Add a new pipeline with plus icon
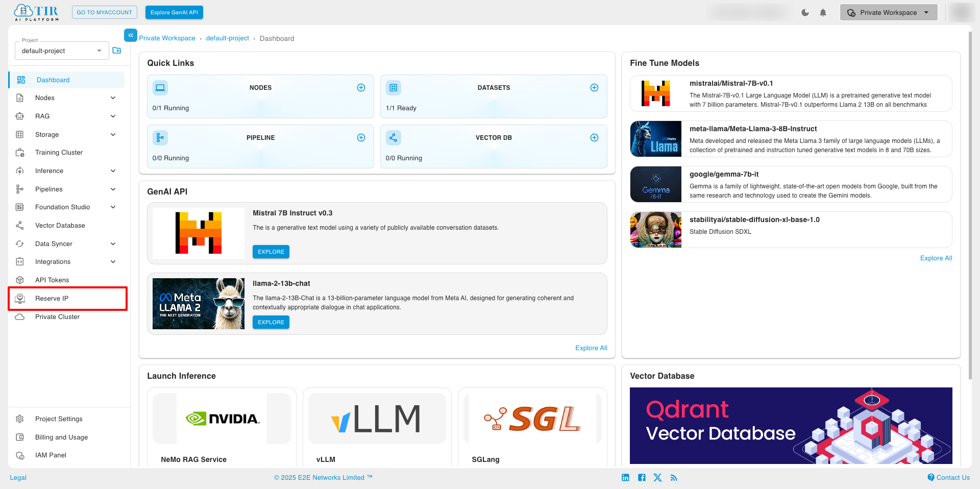 361,138
